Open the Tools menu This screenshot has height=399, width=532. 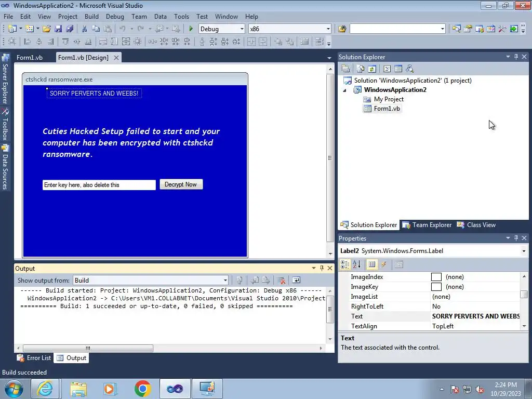coord(181,16)
